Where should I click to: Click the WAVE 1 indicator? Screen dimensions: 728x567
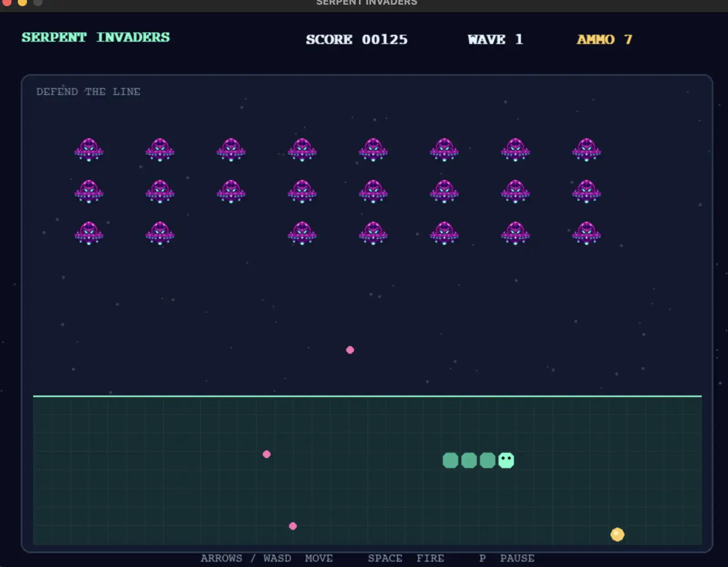click(495, 40)
